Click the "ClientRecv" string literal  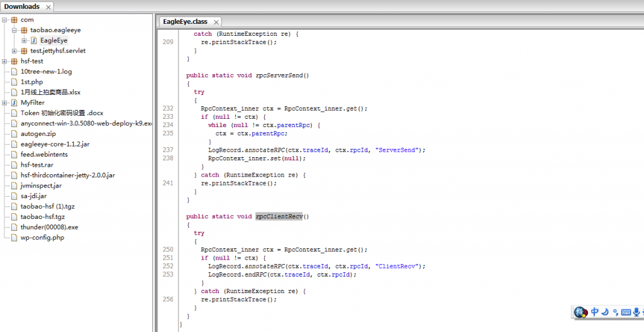[397, 266]
